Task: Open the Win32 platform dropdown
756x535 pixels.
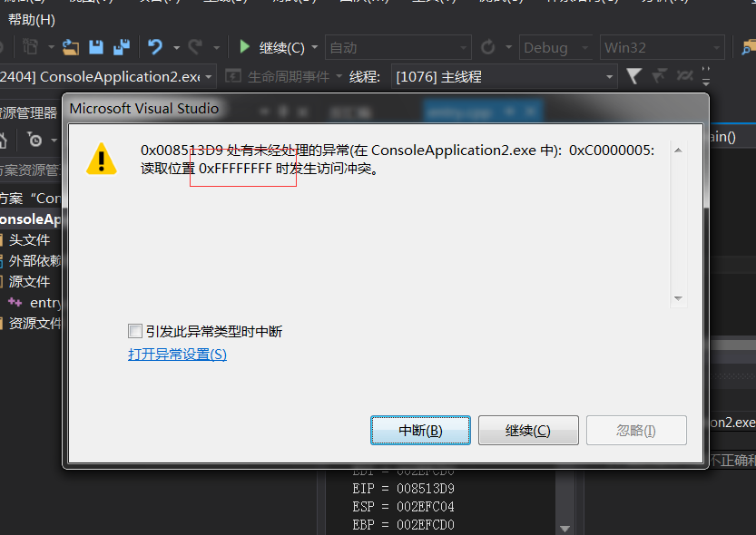Action: click(662, 47)
